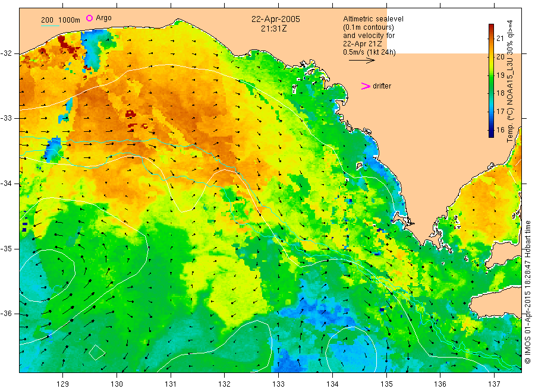Click the longitude label 131
535x392 pixels.
point(171,384)
